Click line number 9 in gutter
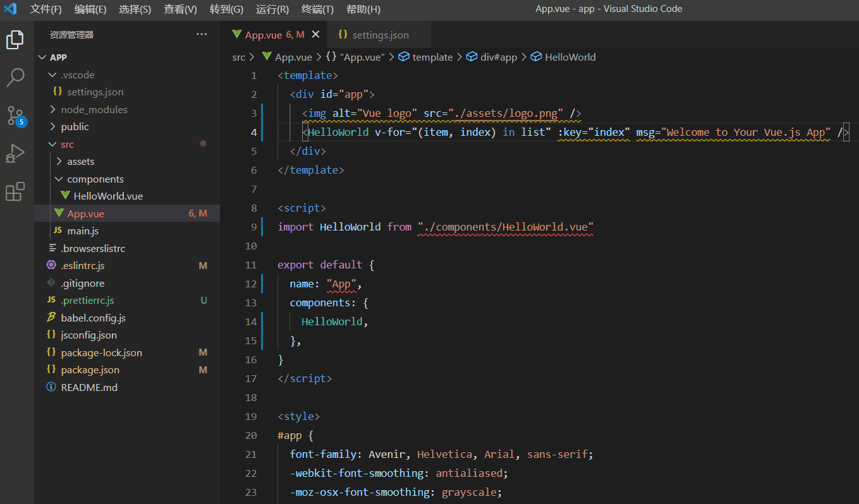The height and width of the screenshot is (504, 859). point(254,227)
